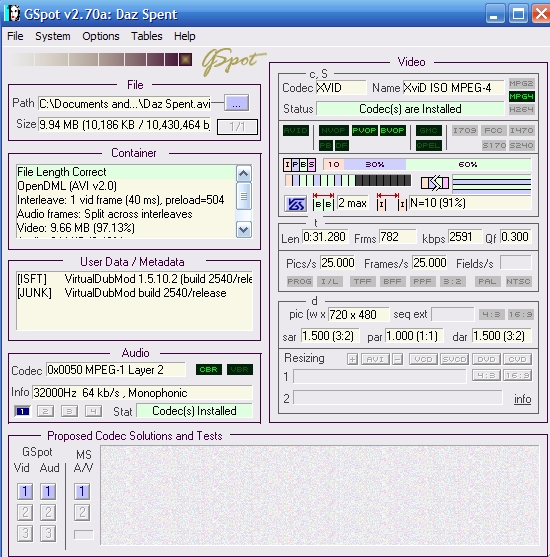The image size is (550, 557).
Task: Toggle GSpot Vid solution 1
Action: point(25,492)
